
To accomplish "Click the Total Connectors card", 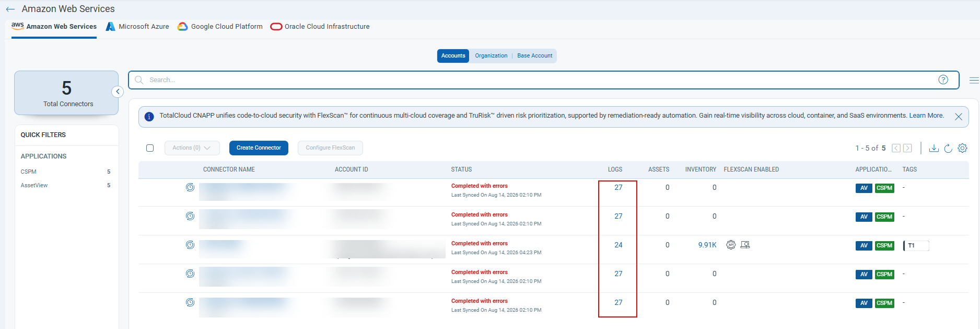I will (66, 93).
